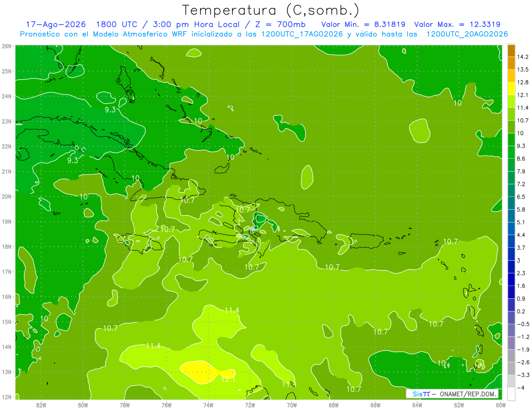Click the color bar label '-2.6'
This screenshot has width=532, height=411.
pyautogui.click(x=523, y=362)
